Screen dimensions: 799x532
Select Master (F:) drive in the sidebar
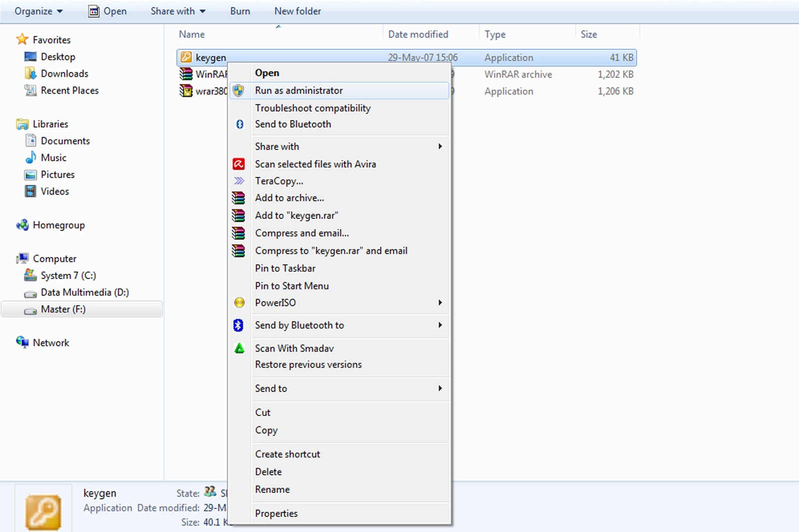click(82, 309)
